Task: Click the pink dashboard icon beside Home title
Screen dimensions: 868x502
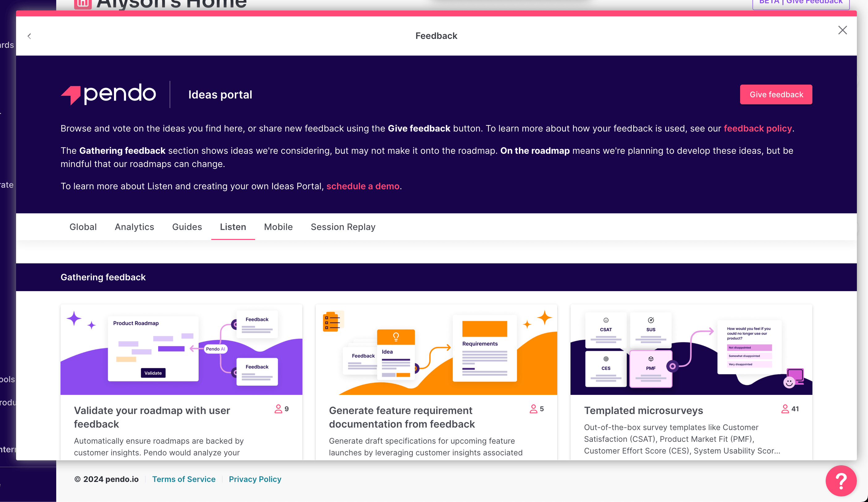Action: click(x=83, y=4)
